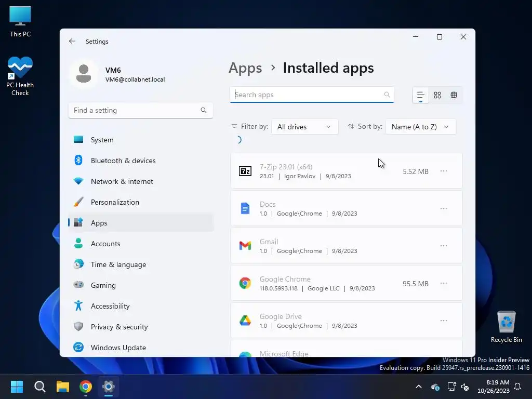Go to System settings
The image size is (532, 399).
141,140
